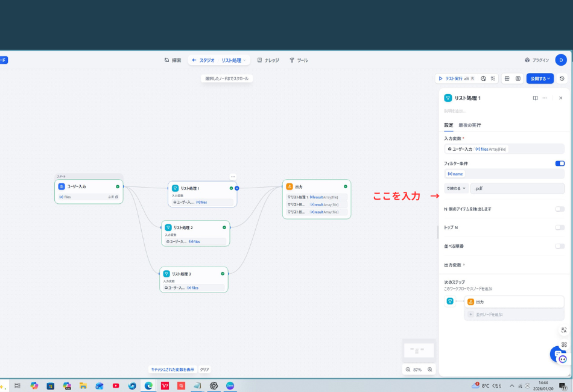Image resolution: width=573 pixels, height=392 pixels.
Task: Disable the フィルター条件 toggle
Action: pyautogui.click(x=560, y=163)
